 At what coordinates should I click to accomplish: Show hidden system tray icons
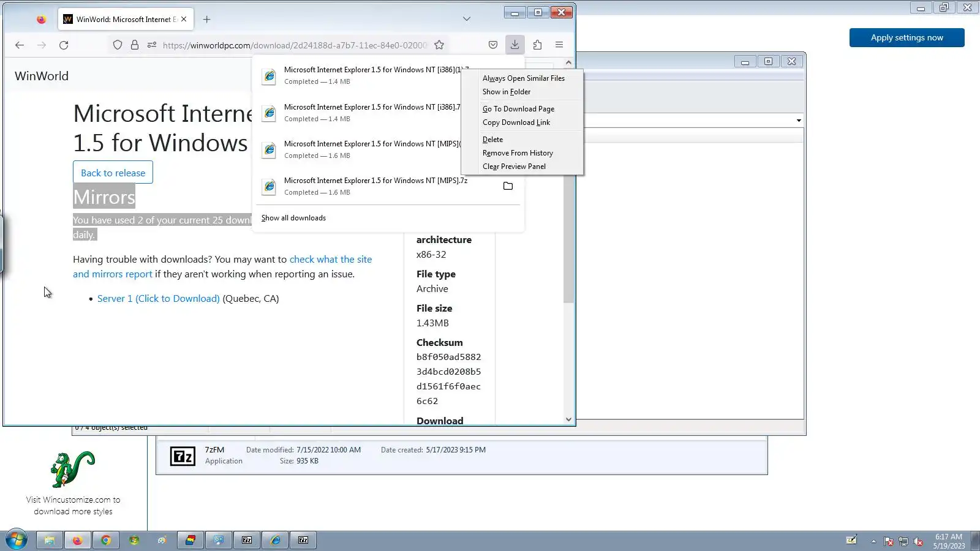(873, 541)
